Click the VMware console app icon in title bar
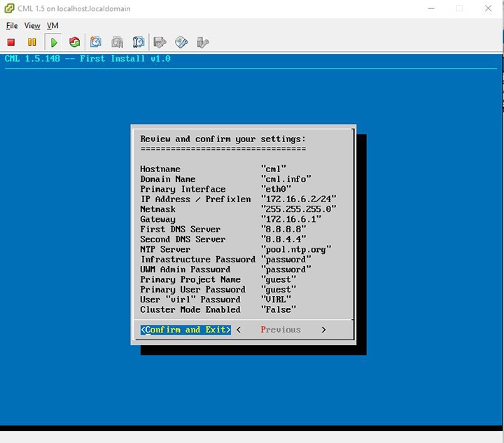 [x=9, y=8]
